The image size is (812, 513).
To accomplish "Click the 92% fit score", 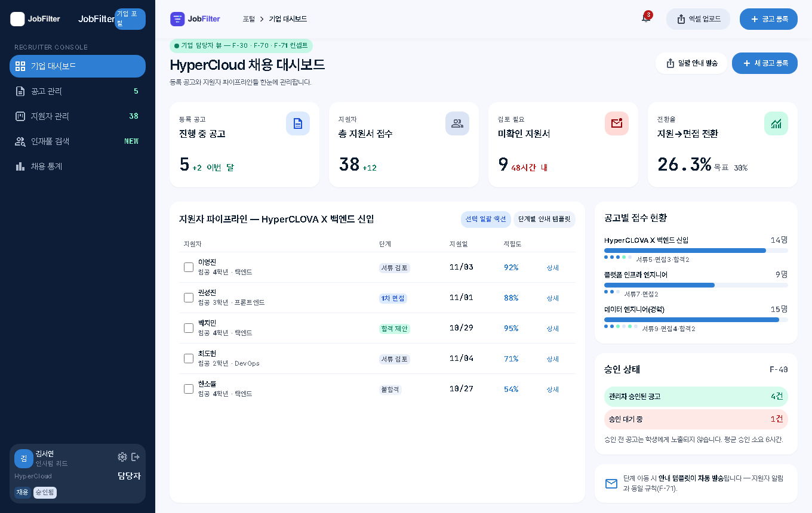I will pos(511,268).
